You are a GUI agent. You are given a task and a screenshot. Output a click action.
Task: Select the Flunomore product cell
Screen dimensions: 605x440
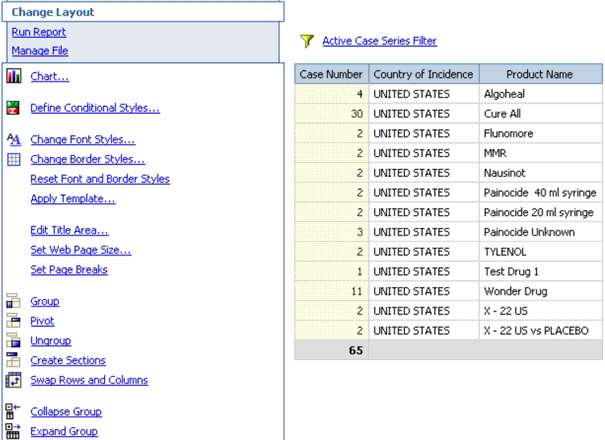click(541, 133)
